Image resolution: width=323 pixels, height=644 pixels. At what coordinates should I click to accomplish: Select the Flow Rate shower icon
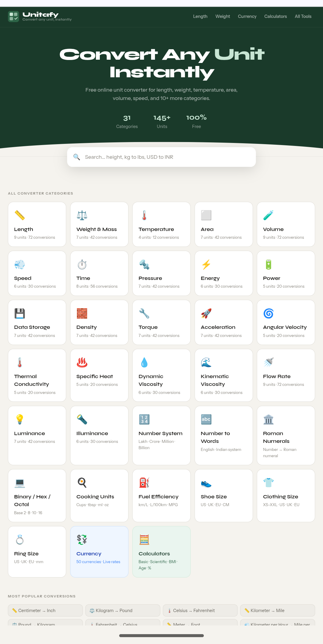click(268, 362)
